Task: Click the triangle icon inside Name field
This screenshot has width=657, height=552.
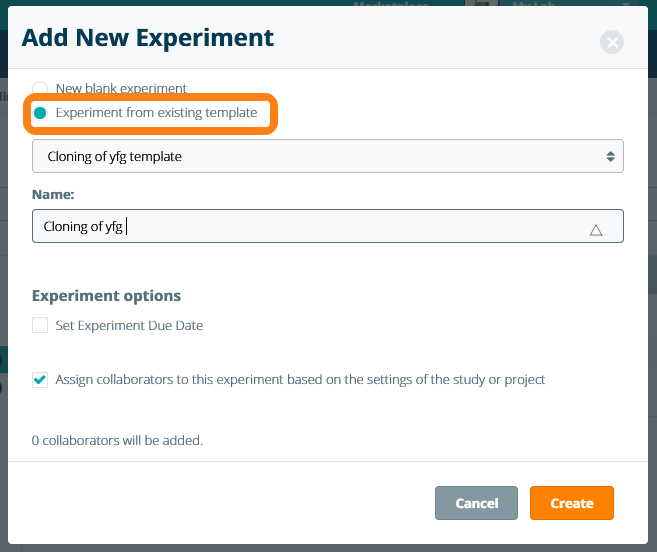Action: [596, 229]
